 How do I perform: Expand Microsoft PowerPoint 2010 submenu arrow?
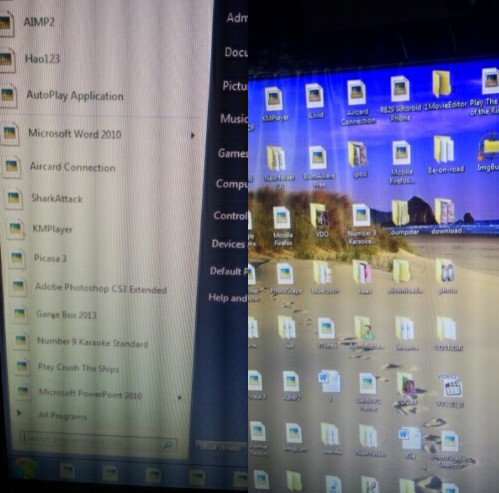click(x=180, y=397)
